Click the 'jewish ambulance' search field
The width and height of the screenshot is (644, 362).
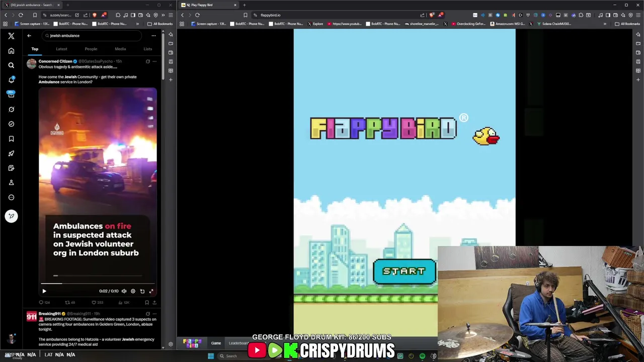pyautogui.click(x=92, y=36)
